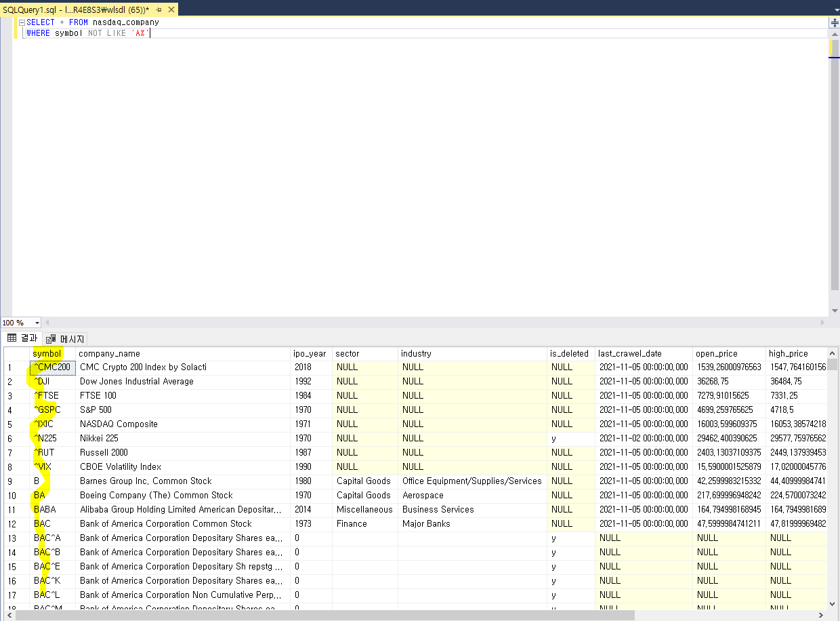This screenshot has width=840, height=621.
Task: Click the ^IXIC symbol cell
Action: [x=53, y=424]
